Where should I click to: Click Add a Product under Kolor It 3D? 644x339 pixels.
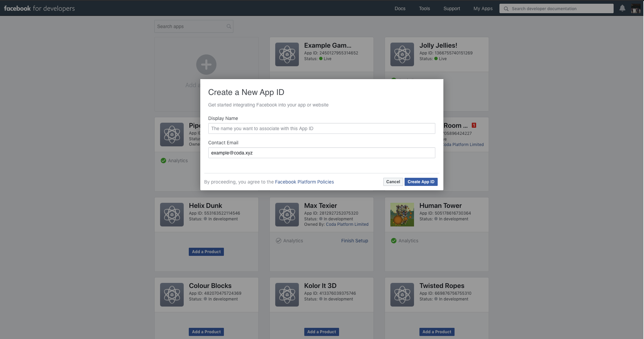321,332
